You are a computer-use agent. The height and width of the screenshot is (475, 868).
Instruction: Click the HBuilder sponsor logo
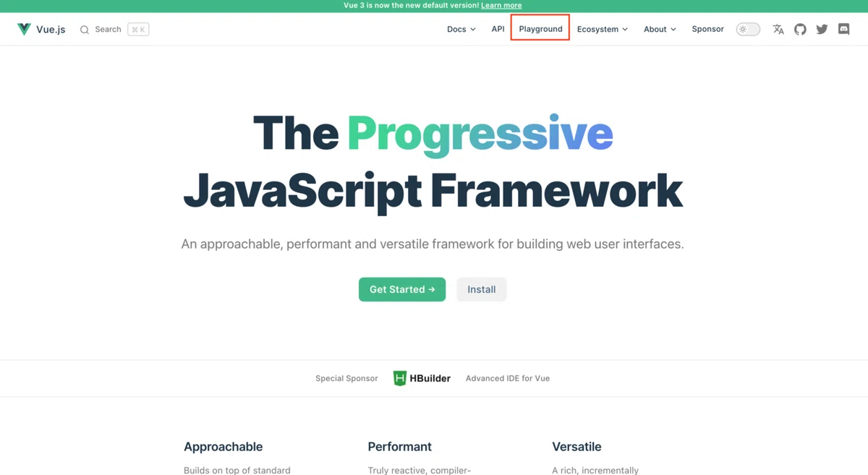400,378
